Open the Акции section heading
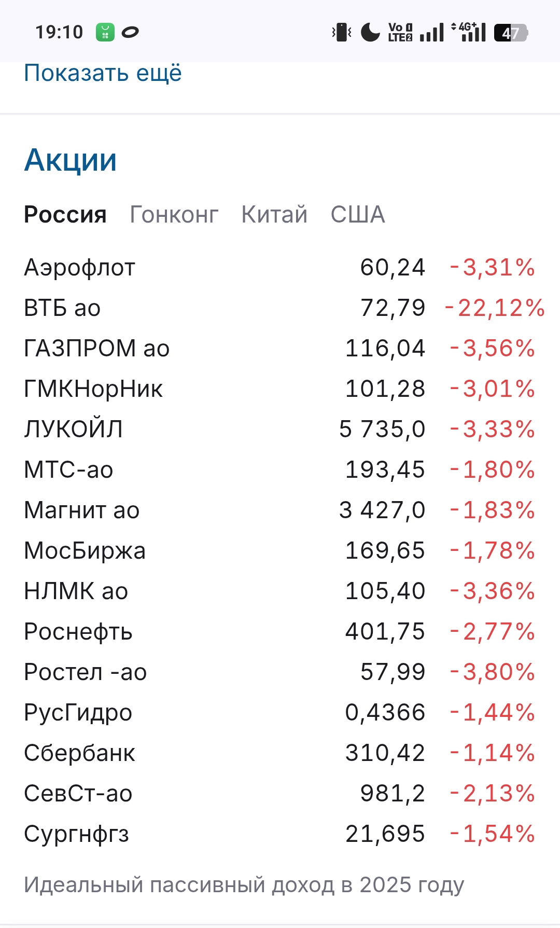 point(71,160)
